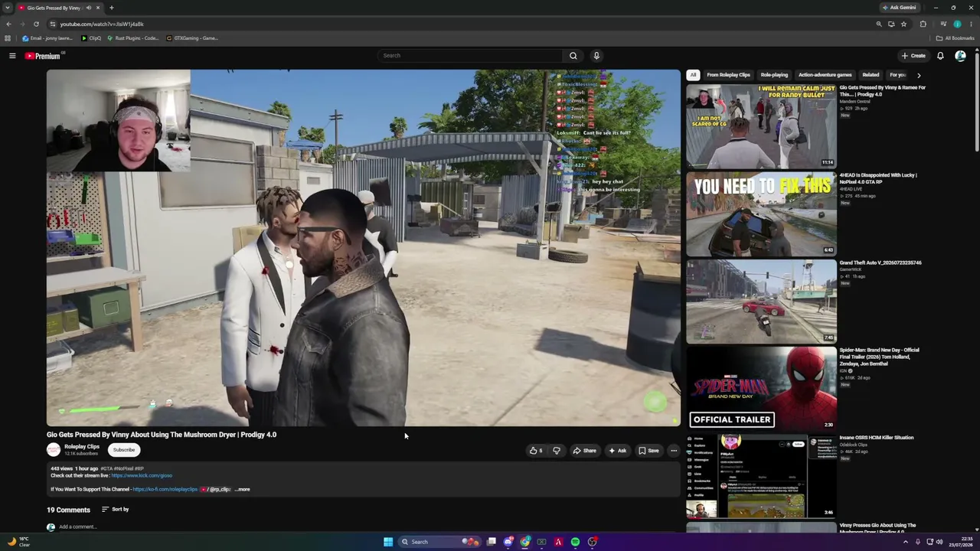Select the 'All' filter chip
The width and height of the screenshot is (980, 551).
click(693, 75)
